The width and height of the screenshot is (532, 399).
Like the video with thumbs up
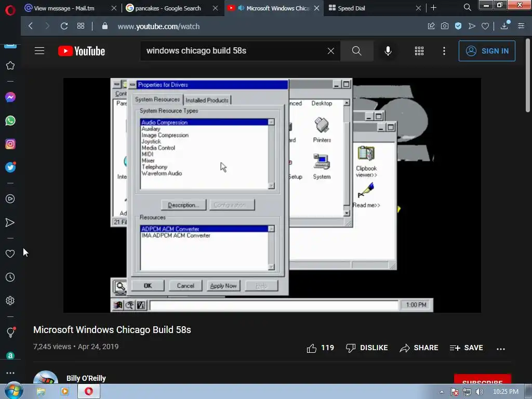coord(320,348)
